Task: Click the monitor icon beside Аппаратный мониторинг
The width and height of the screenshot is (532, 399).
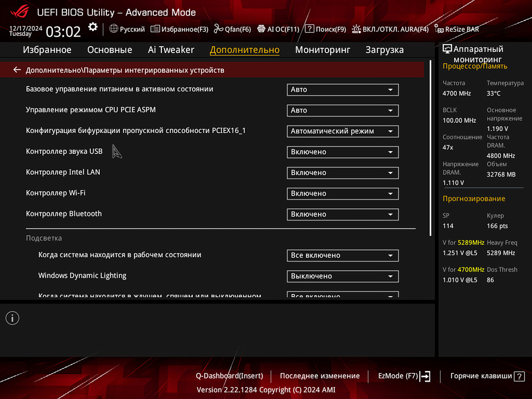Action: click(x=447, y=49)
